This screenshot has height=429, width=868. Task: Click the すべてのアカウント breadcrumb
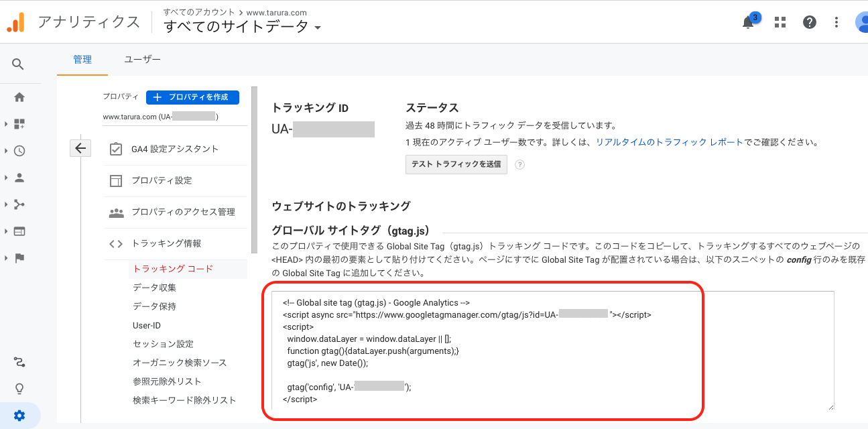pyautogui.click(x=199, y=12)
